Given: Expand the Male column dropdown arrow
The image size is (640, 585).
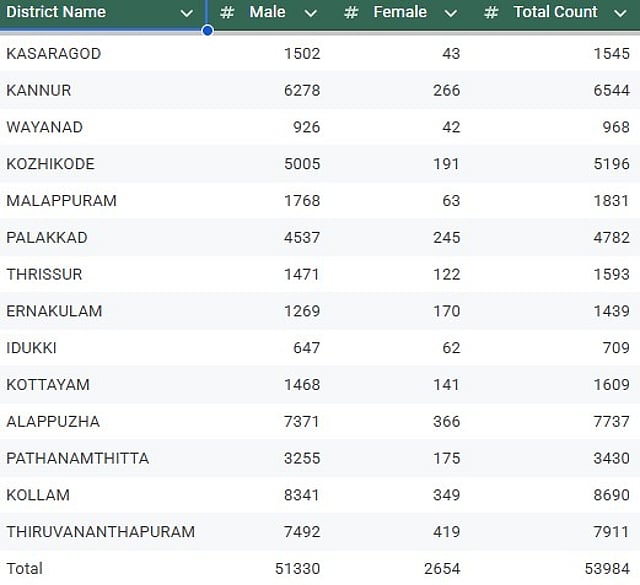Looking at the screenshot, I should (311, 13).
